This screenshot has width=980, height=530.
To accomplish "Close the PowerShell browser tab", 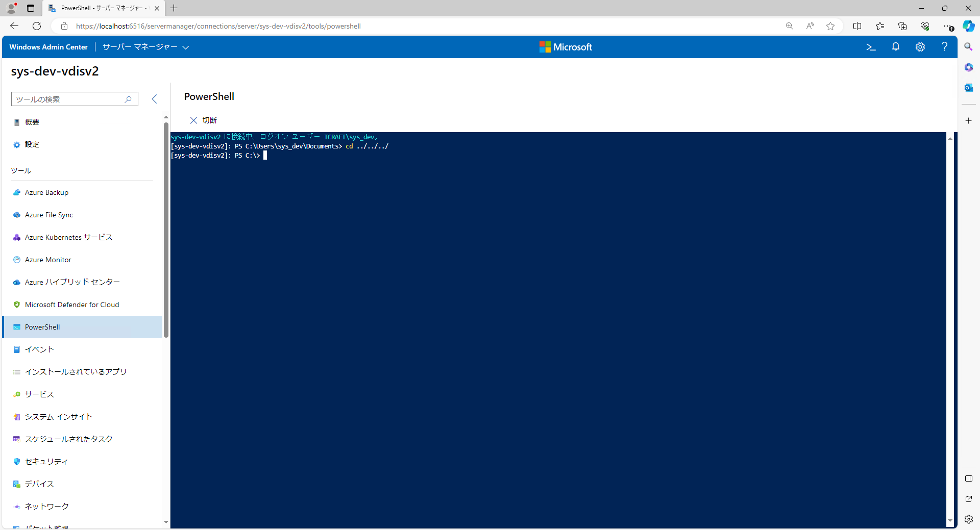I will tap(157, 8).
